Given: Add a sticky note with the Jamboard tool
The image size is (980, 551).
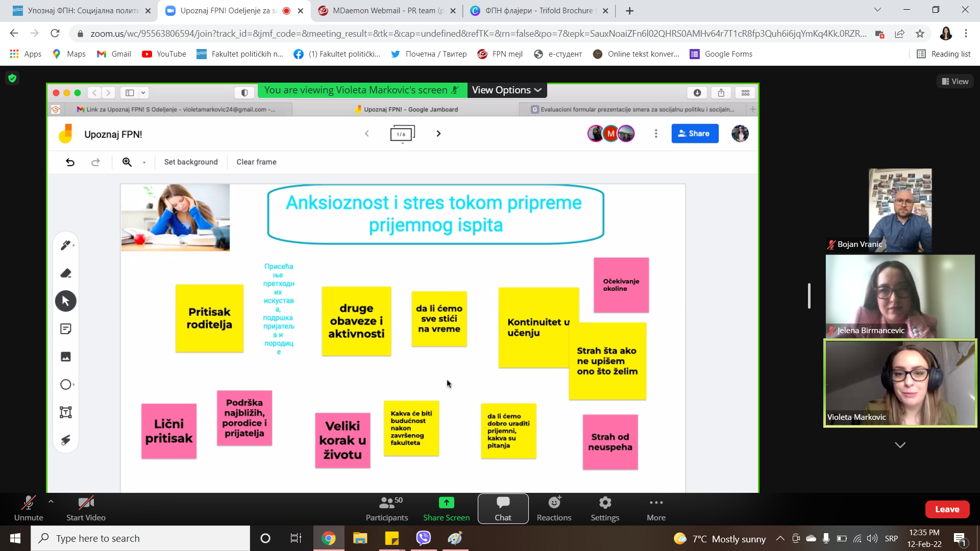Looking at the screenshot, I should (66, 329).
